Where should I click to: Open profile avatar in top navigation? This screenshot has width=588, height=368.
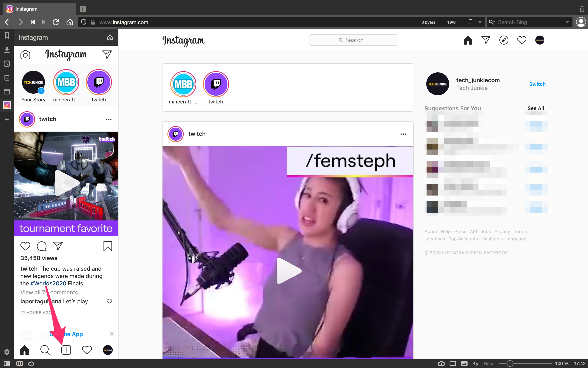point(540,40)
